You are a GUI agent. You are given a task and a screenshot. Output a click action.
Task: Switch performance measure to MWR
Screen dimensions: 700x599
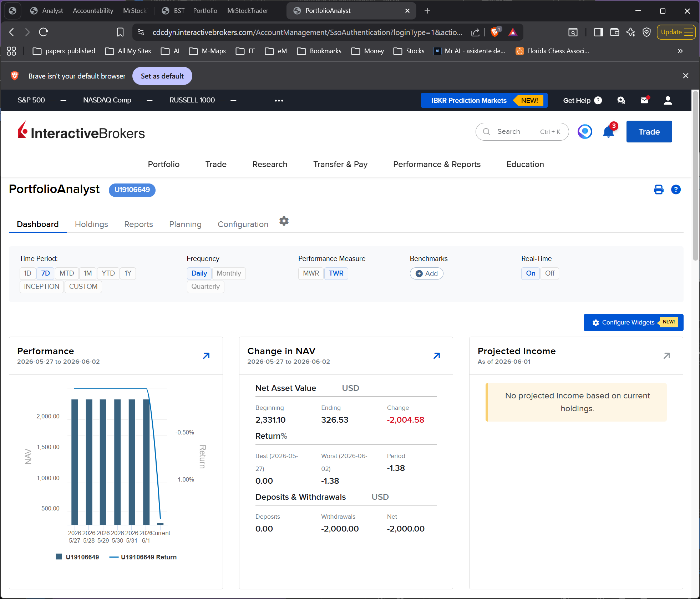coord(311,273)
